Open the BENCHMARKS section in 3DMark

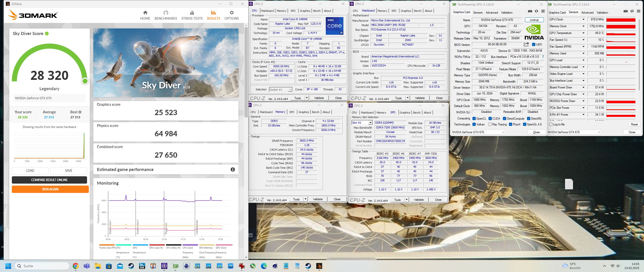click(x=166, y=15)
